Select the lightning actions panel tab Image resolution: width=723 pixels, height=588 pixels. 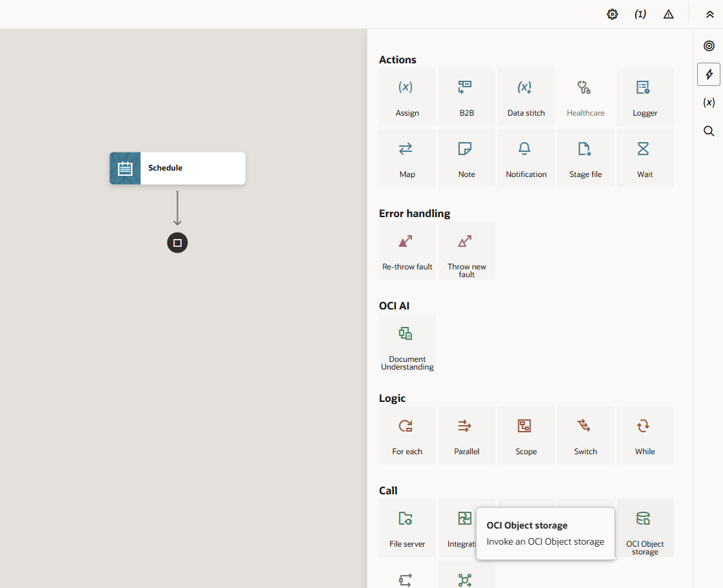pyautogui.click(x=709, y=74)
